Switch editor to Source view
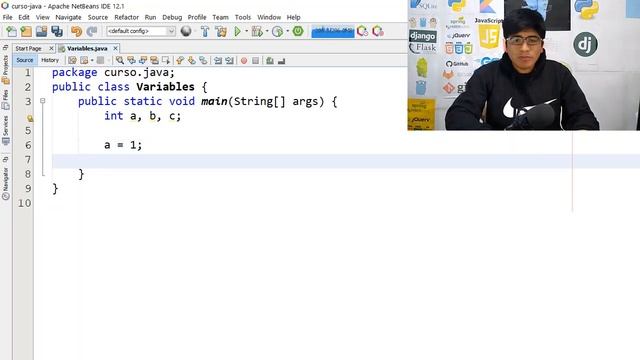Viewport: 640px width, 360px height. pyautogui.click(x=24, y=60)
